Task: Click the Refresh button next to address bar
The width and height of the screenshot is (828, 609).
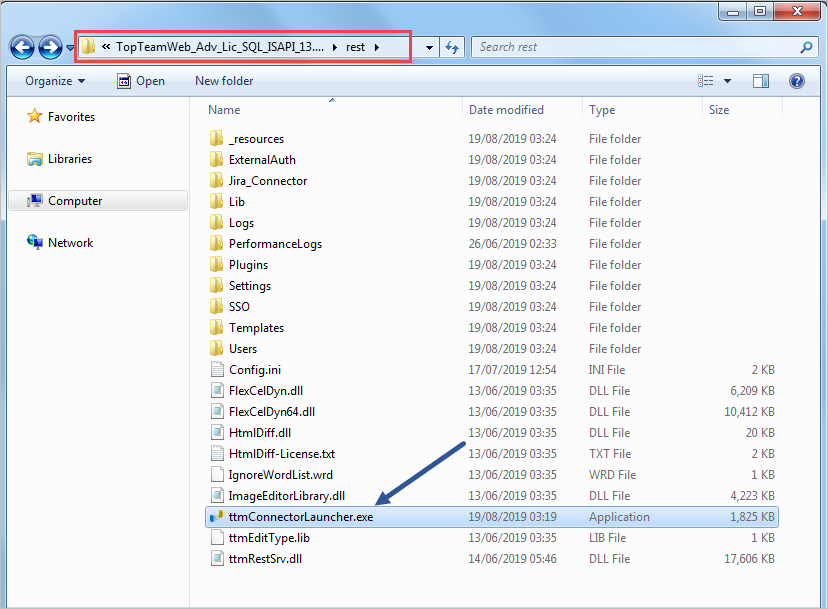Action: click(x=452, y=48)
